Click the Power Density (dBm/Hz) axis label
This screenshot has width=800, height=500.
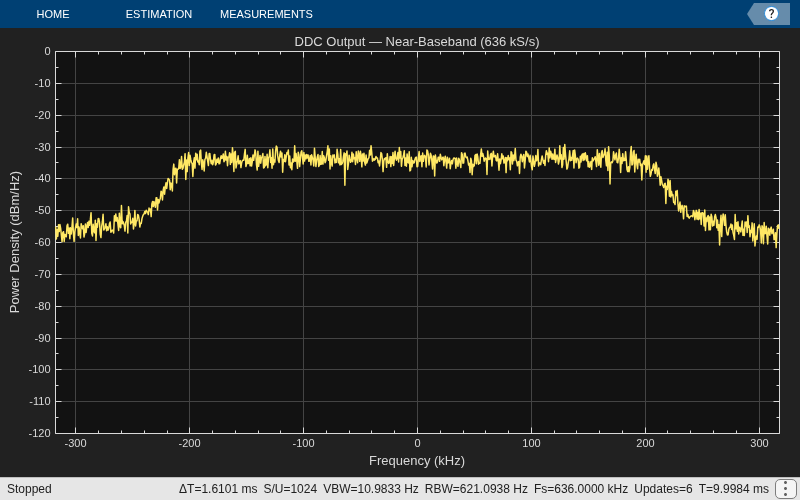(15, 242)
